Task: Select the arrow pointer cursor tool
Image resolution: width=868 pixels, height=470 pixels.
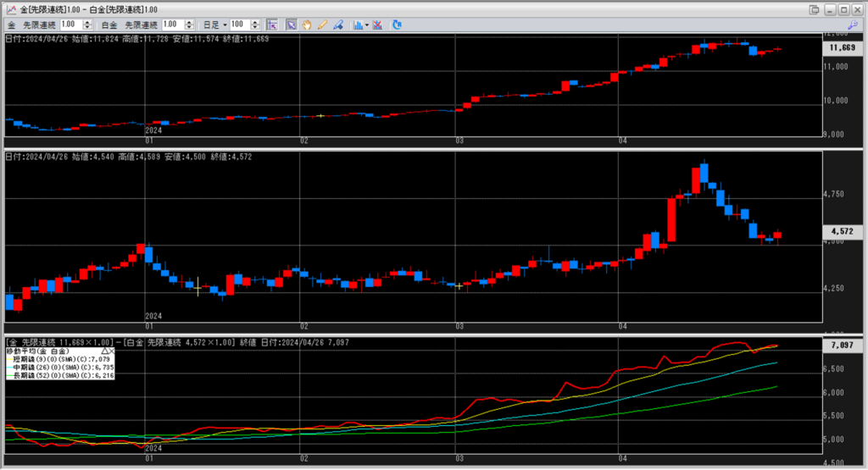Action: [x=291, y=25]
